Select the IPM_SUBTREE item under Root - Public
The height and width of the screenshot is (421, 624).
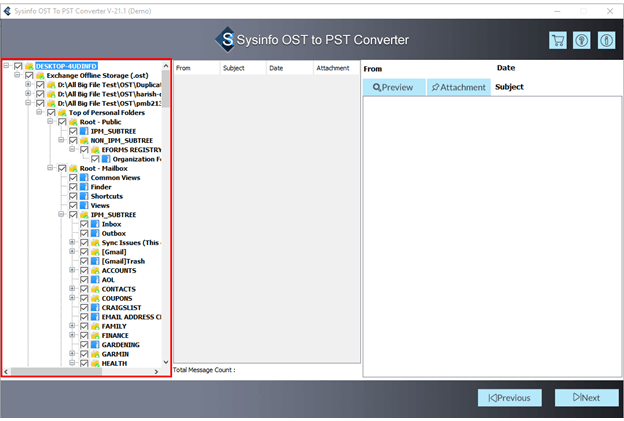click(113, 131)
